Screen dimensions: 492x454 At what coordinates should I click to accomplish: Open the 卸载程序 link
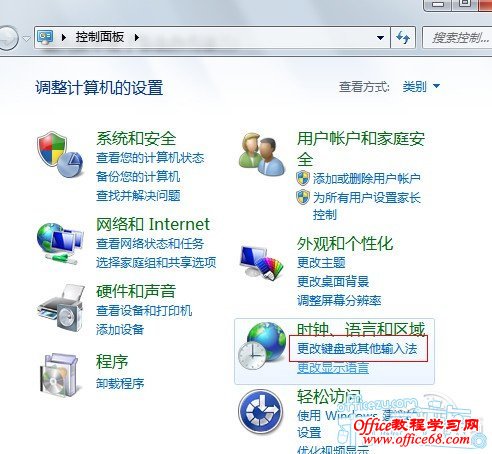pyautogui.click(x=120, y=384)
